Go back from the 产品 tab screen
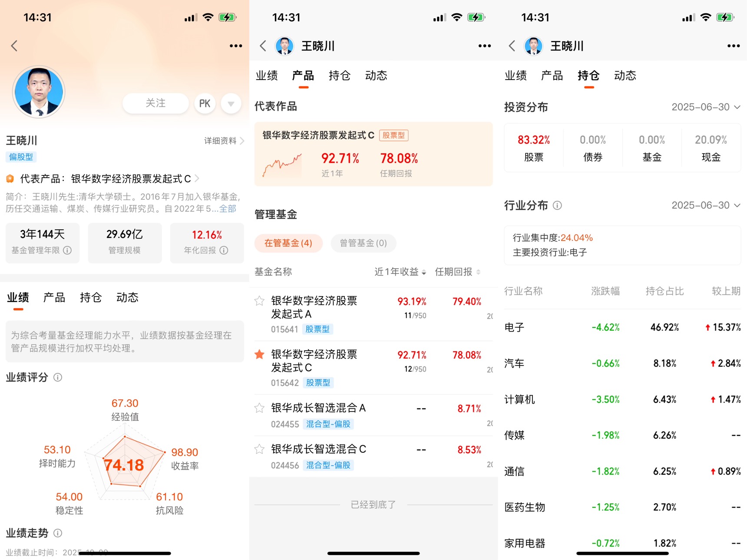747x560 pixels. click(263, 46)
